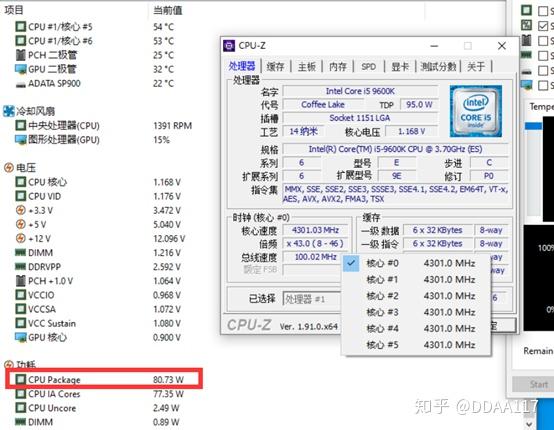Click the 中央处理器(CPU) fan row icon
Viewport: 554px width, 430px height.
coord(21,125)
